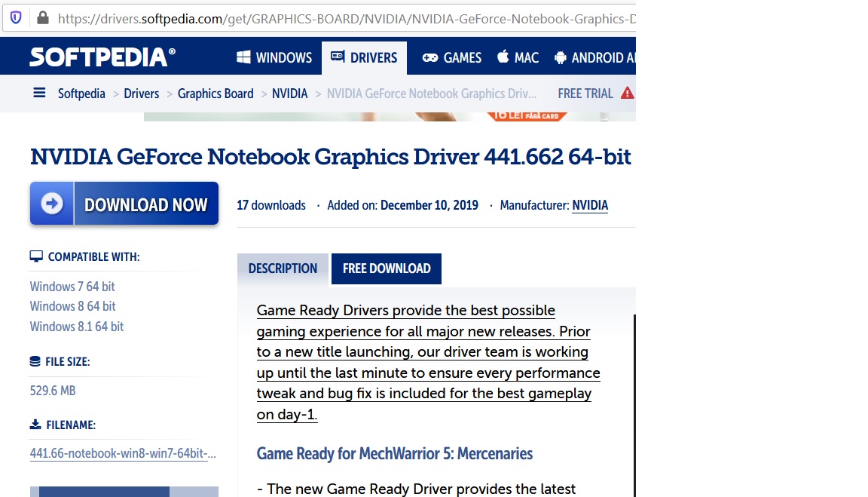Go to NVIDIA breadcrumb link
This screenshot has width=868, height=497.
click(x=289, y=94)
